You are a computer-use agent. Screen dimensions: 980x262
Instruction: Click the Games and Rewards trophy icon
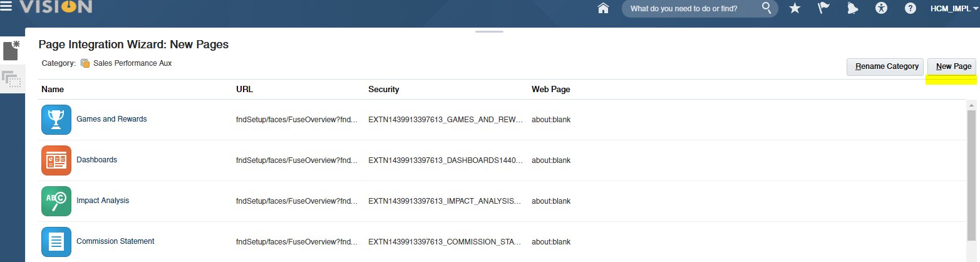pos(56,119)
